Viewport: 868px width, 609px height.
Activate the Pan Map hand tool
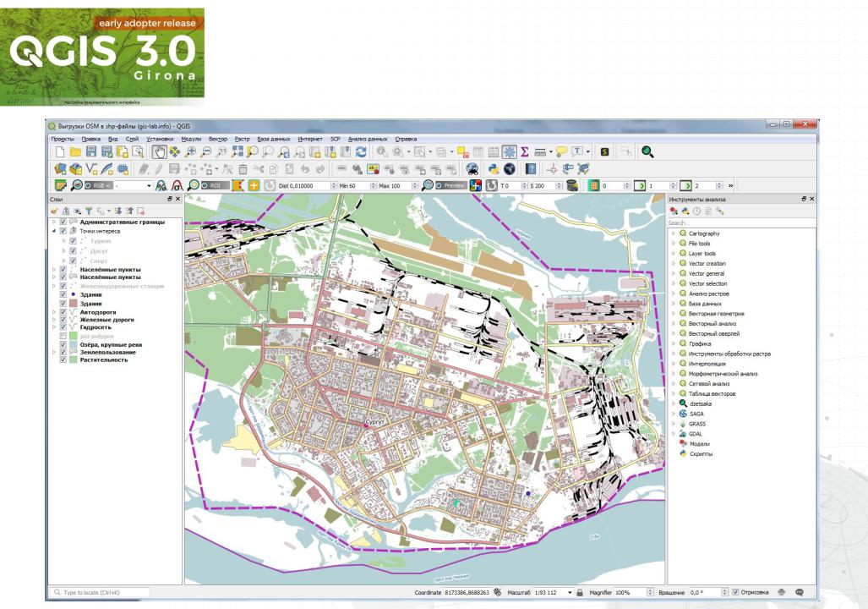pos(160,152)
